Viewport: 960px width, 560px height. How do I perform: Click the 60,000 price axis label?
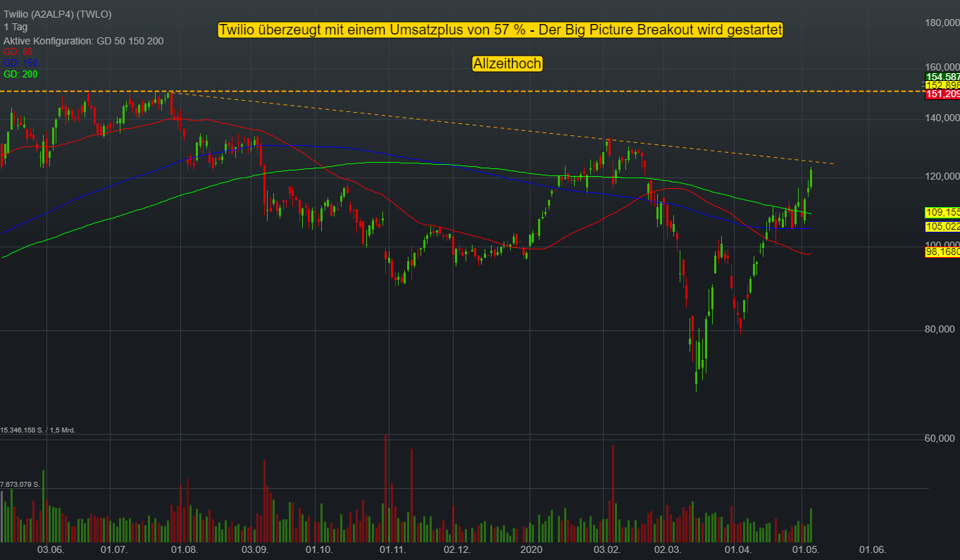click(x=941, y=437)
